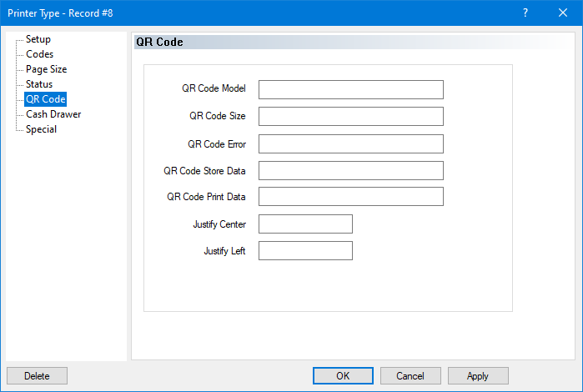The image size is (583, 392).
Task: Focus the QR Code Size text box
Action: (350, 117)
